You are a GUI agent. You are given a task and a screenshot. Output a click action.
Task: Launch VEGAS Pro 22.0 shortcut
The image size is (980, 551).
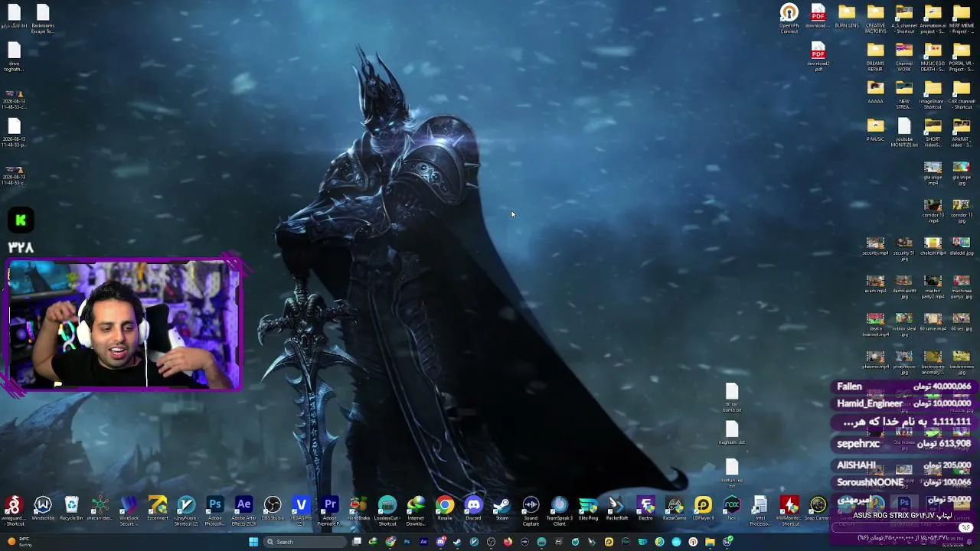coord(301,510)
